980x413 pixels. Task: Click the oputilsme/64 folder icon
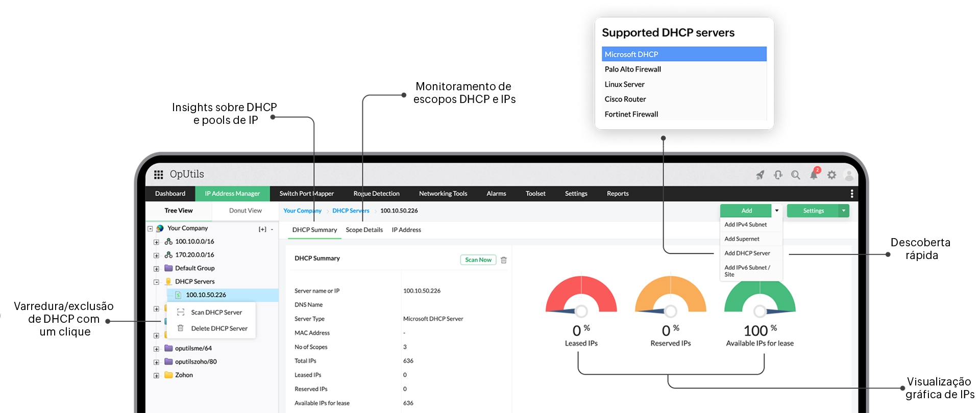[168, 348]
